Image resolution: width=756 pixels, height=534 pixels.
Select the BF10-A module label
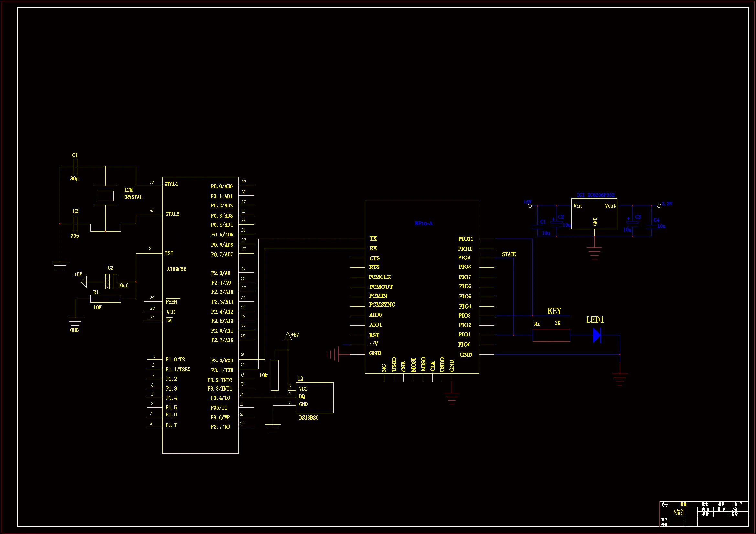(x=424, y=224)
